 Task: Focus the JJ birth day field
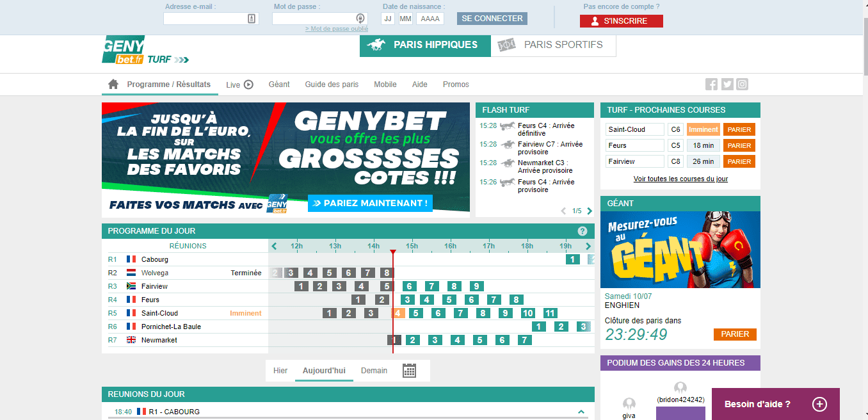pos(388,19)
